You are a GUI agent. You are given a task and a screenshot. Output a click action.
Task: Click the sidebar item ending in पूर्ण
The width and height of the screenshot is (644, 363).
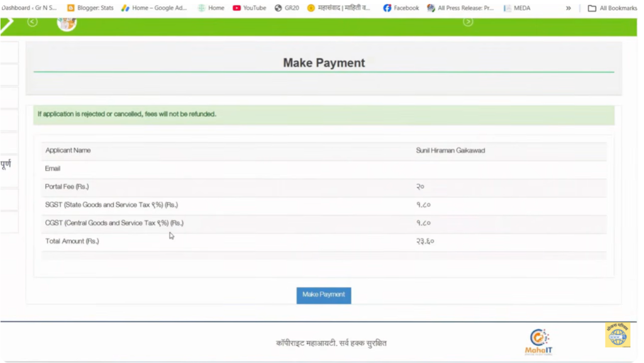tap(8, 165)
